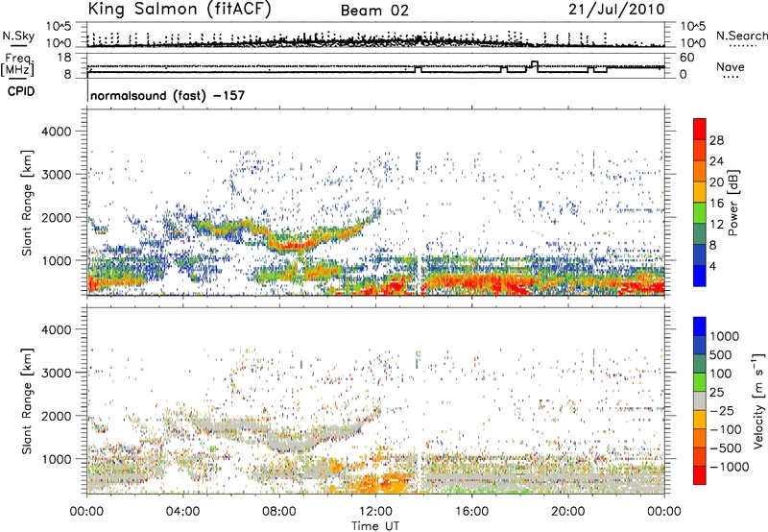
Task: Click the blue bottom of the power colorbar
Action: coord(700,276)
